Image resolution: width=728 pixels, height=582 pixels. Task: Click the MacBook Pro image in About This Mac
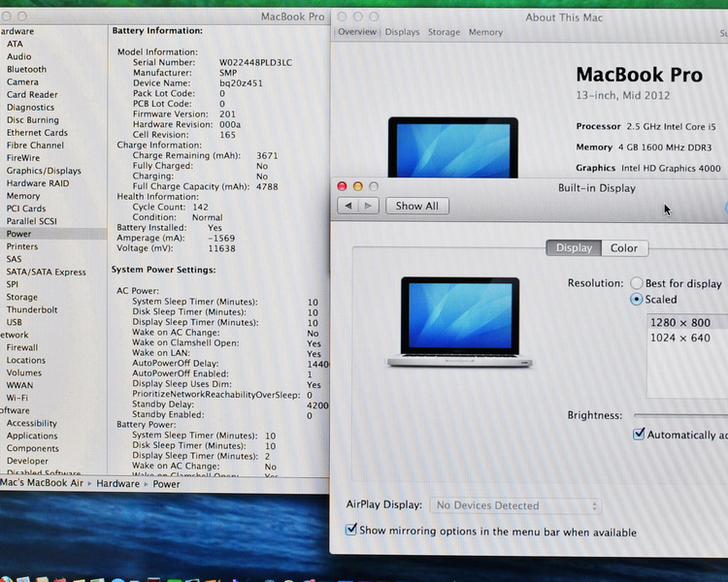452,147
